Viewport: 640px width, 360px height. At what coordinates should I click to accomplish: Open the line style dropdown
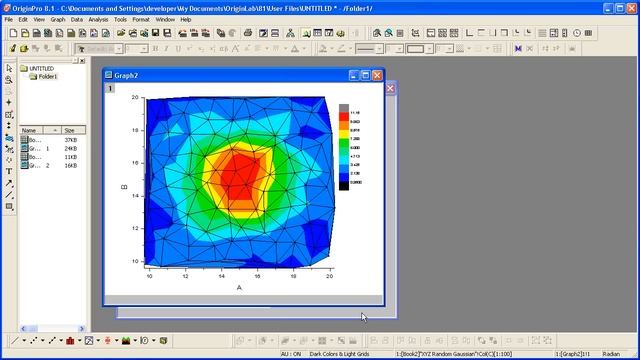pyautogui.click(x=379, y=49)
